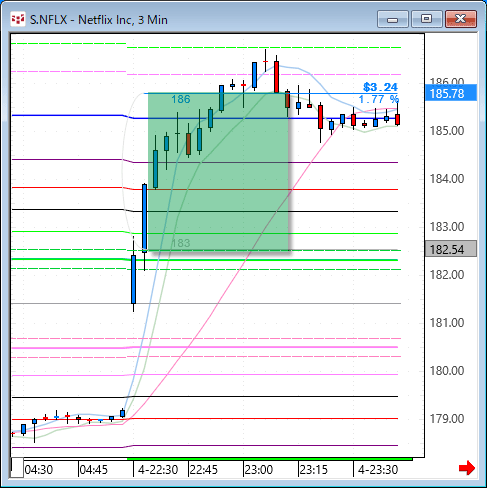Click the 04:45 time axis label

coord(94,470)
